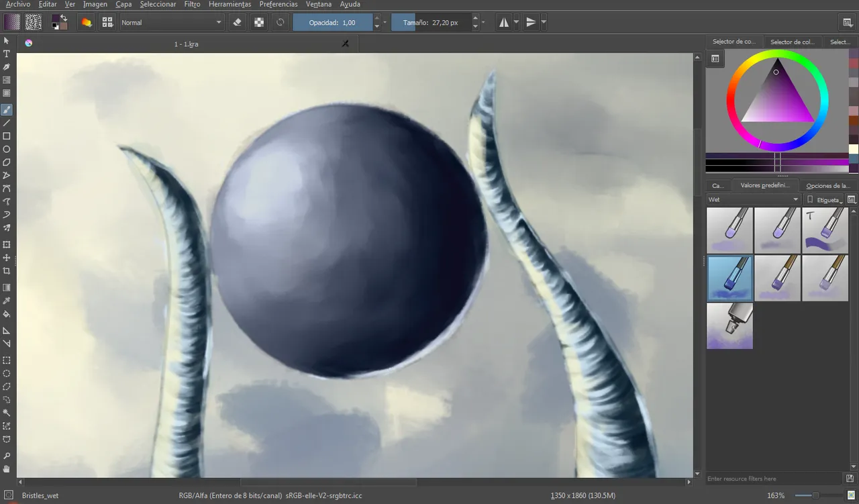This screenshot has width=859, height=504.
Task: Expand the opacity slider options arrow
Action: (x=385, y=22)
